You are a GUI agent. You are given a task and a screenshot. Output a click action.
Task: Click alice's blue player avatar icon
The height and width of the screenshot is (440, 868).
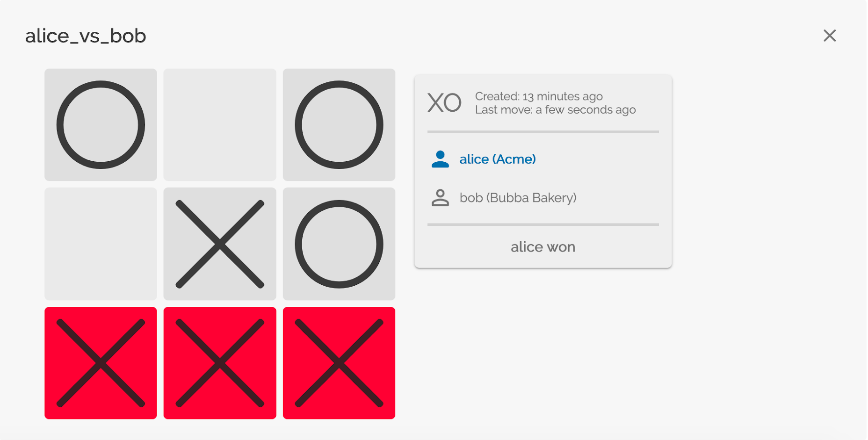[x=440, y=159]
